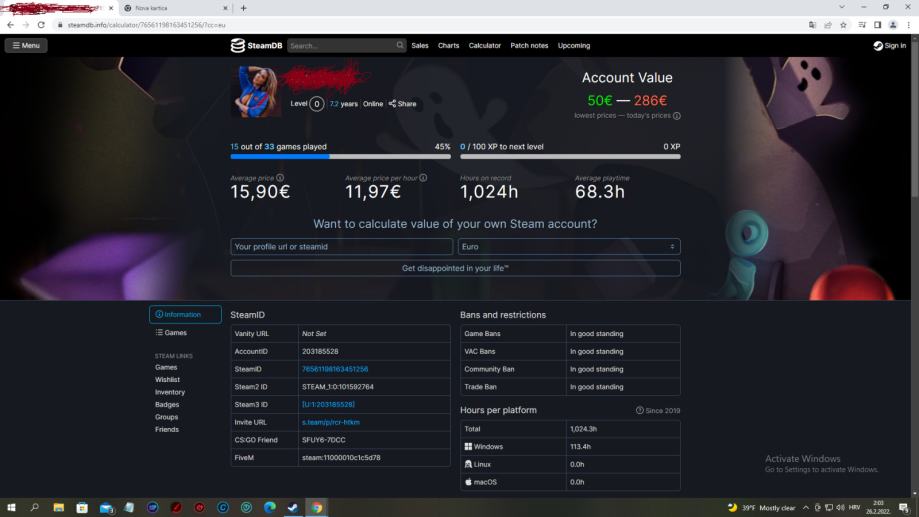Select the Games tab in sidebar
The width and height of the screenshot is (919, 517).
pos(171,332)
